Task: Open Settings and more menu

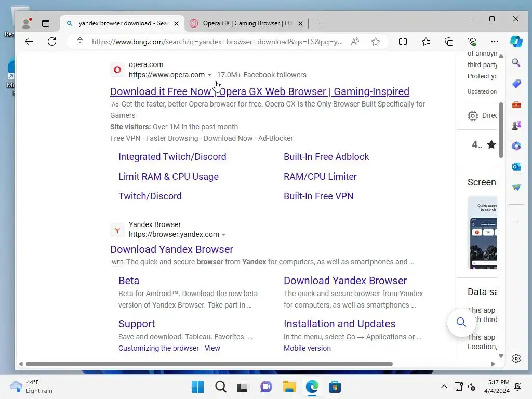Action: click(x=495, y=42)
